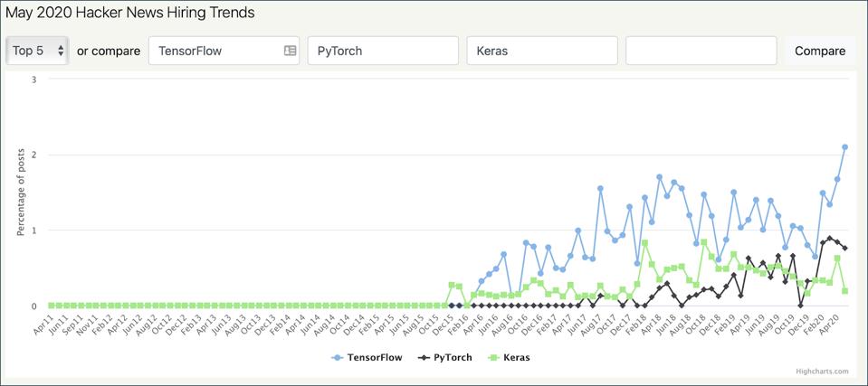
Task: Toggle the PyTorch series in legend
Action: pos(452,358)
